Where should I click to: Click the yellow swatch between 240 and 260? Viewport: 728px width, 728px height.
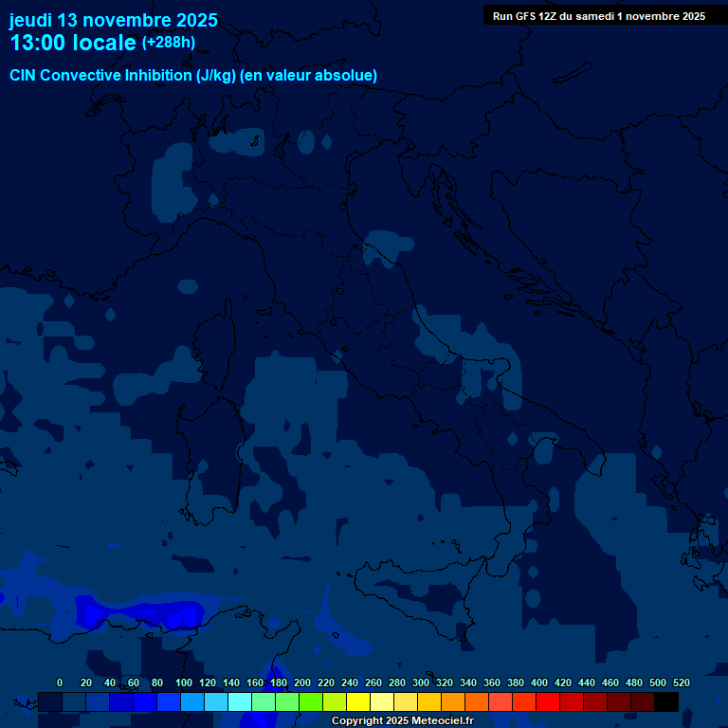(x=358, y=701)
